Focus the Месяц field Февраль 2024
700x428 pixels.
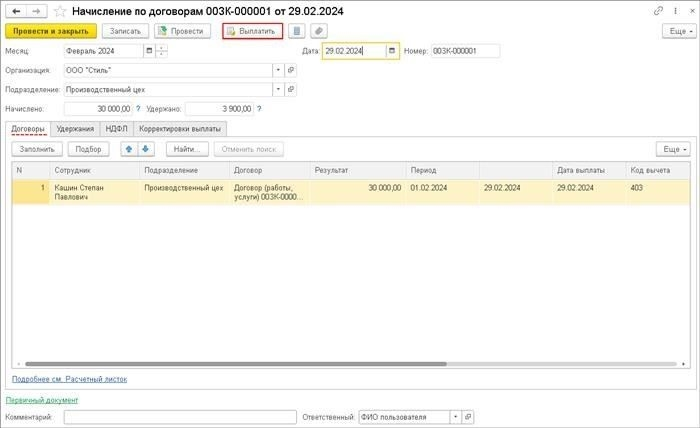(x=104, y=51)
